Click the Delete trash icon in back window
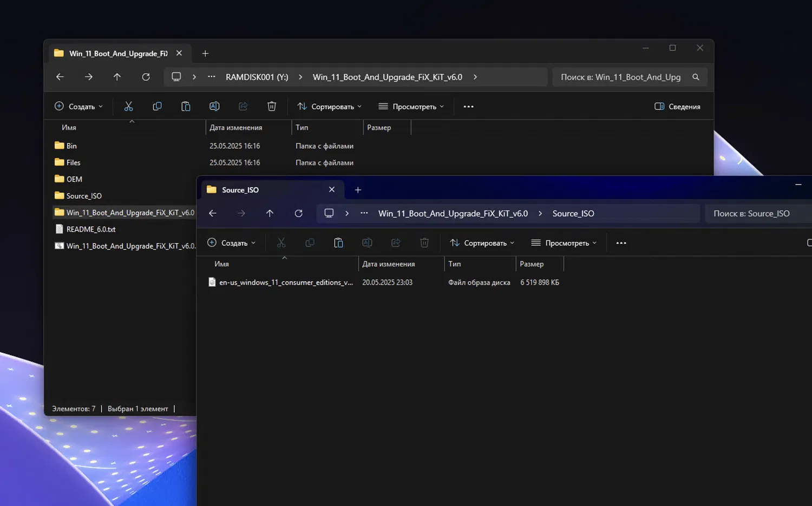Image resolution: width=812 pixels, height=506 pixels. (272, 107)
